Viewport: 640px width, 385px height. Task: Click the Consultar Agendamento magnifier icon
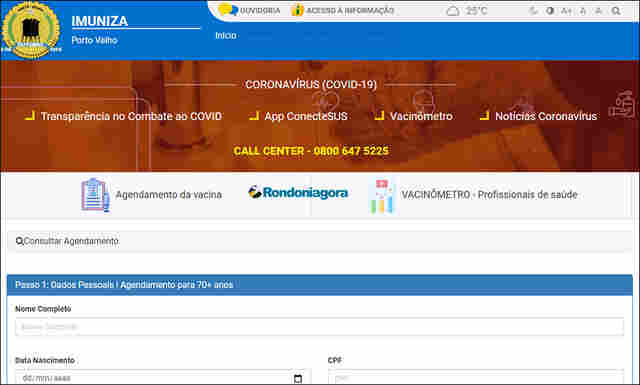[x=19, y=241]
